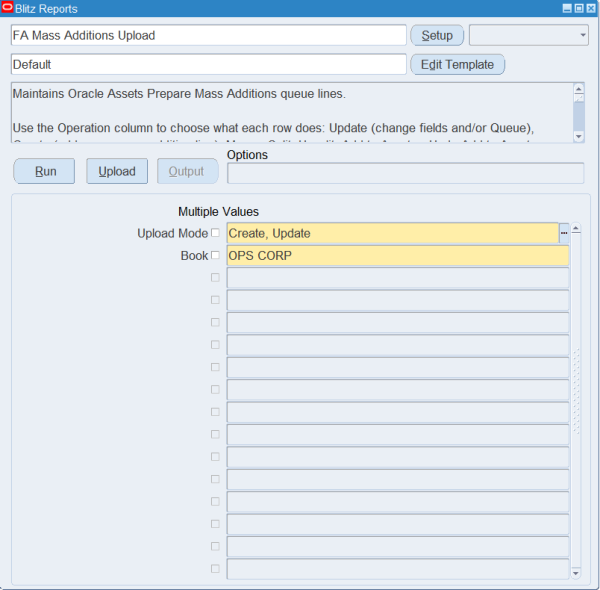Viewport: 600px width, 590px height.
Task: Click the description text about Mass Additions
Action: [179, 94]
